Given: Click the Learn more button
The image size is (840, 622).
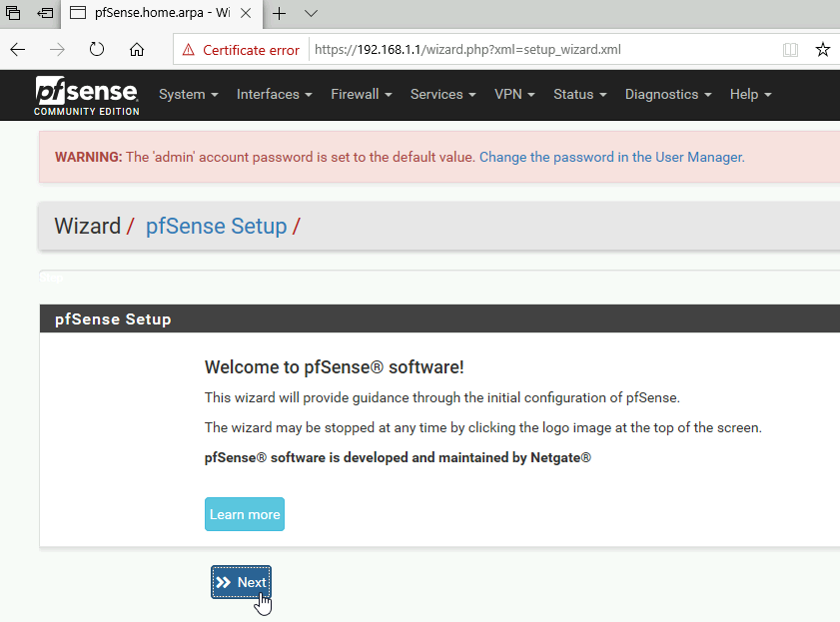Looking at the screenshot, I should 245,514.
